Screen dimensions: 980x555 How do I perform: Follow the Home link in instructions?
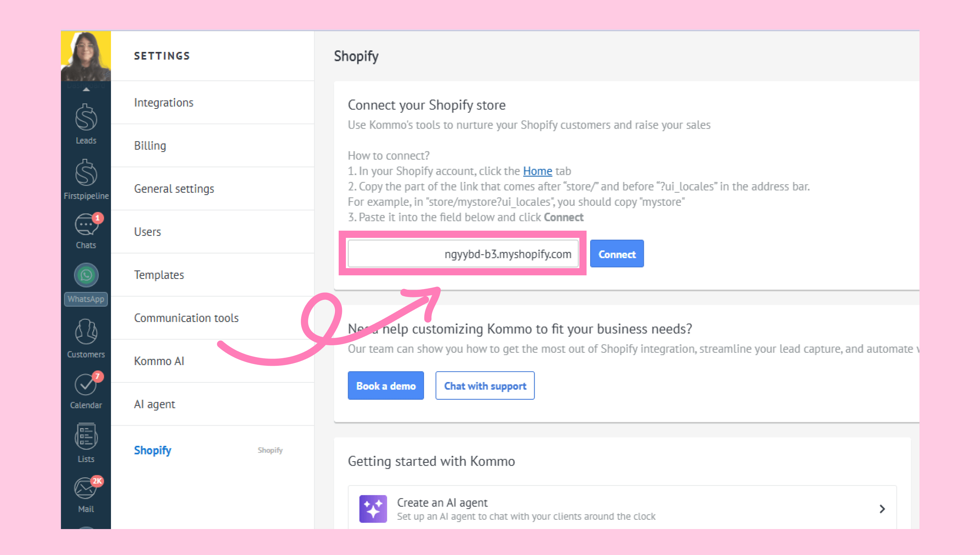point(537,171)
